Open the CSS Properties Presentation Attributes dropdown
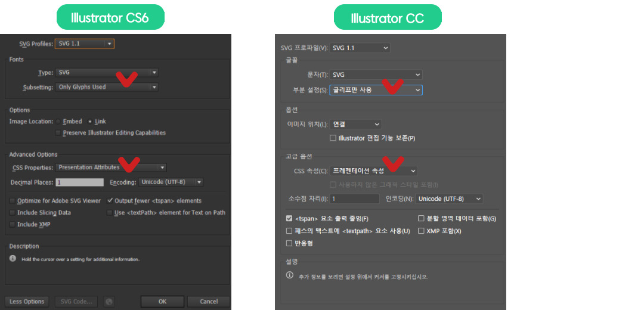Image resolution: width=644 pixels, height=310 pixels. point(112,168)
